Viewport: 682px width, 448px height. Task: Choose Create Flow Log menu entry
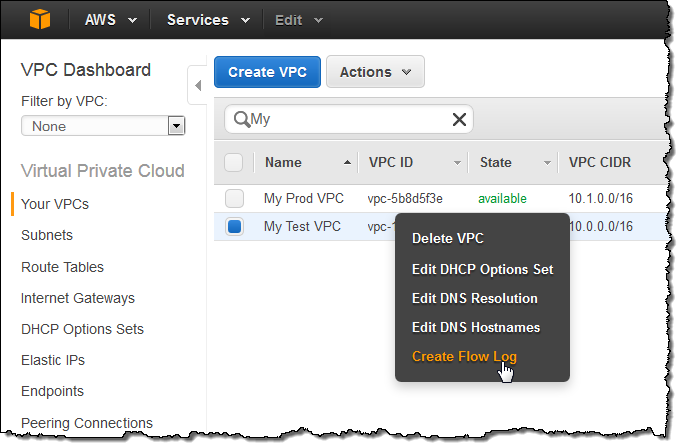coord(464,356)
